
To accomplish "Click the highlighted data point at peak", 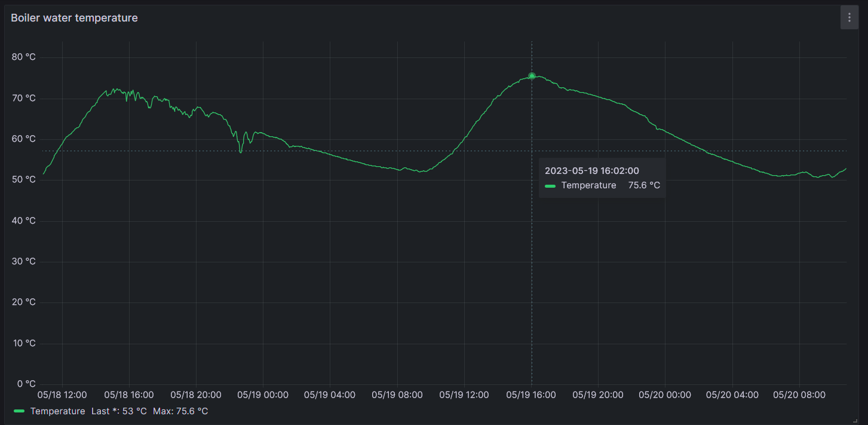I will click(x=532, y=76).
